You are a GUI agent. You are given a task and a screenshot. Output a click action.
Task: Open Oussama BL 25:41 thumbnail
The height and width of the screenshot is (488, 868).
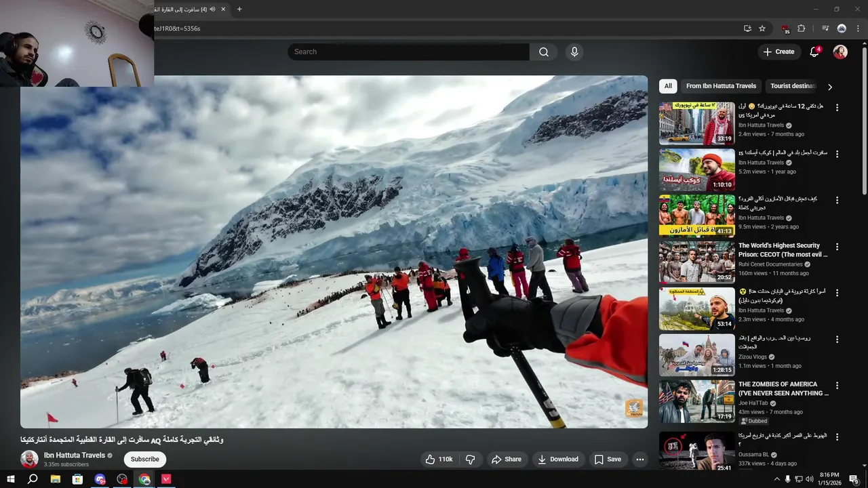click(x=696, y=451)
